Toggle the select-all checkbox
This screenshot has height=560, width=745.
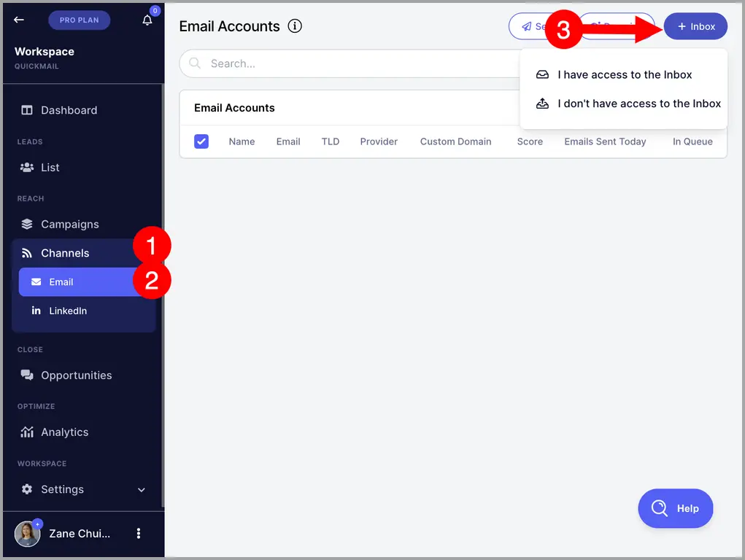coord(201,141)
